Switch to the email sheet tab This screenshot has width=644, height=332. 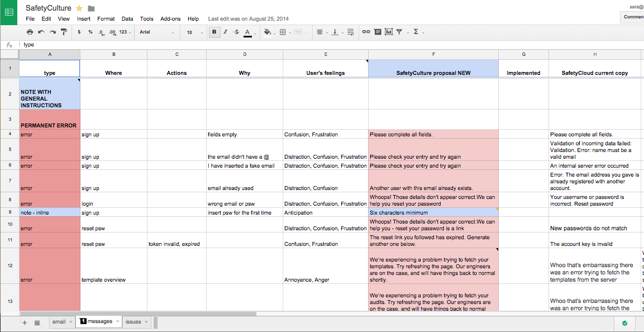[59, 322]
